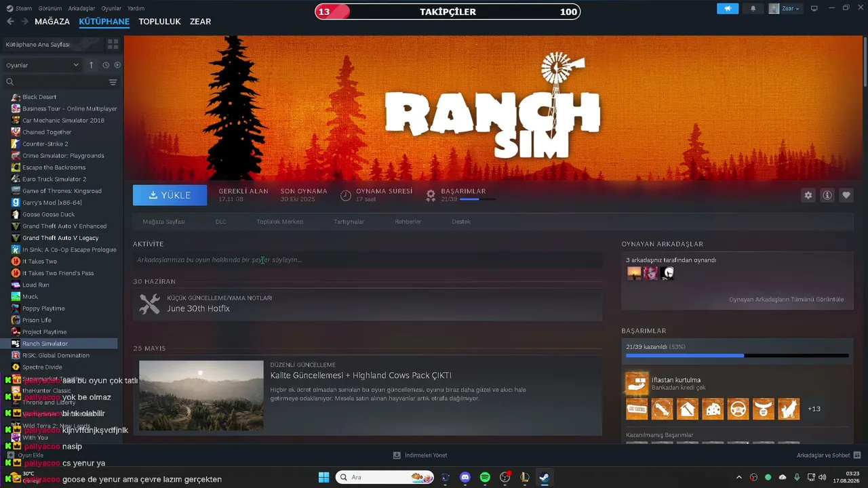Click the YÜKLE install button
Viewport: 868px width, 488px height.
click(x=170, y=195)
